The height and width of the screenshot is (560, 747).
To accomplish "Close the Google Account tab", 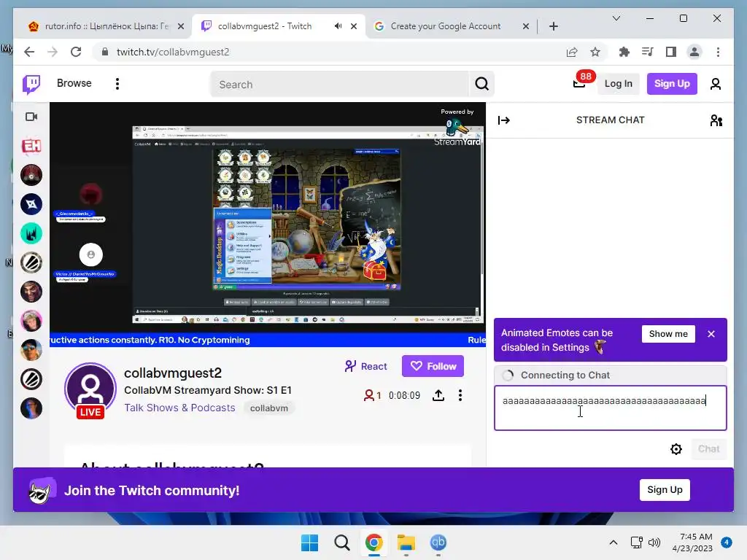I will pos(526,27).
